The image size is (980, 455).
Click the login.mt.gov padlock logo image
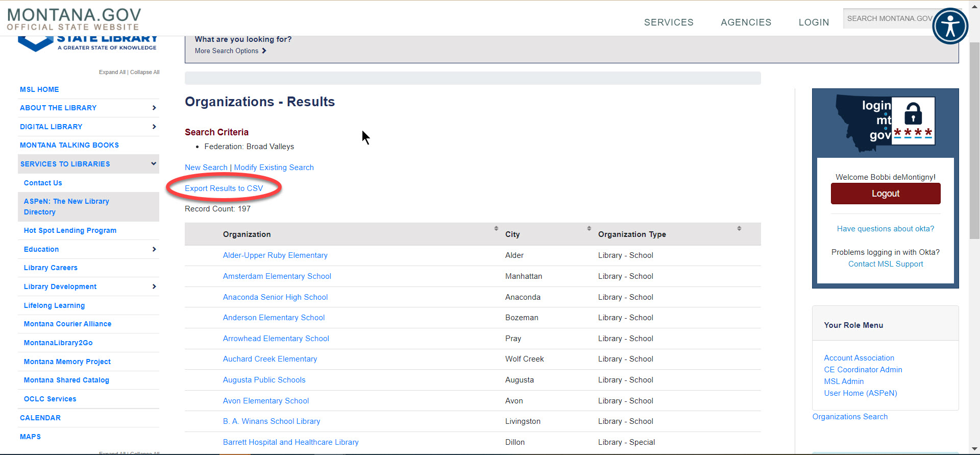point(885,123)
